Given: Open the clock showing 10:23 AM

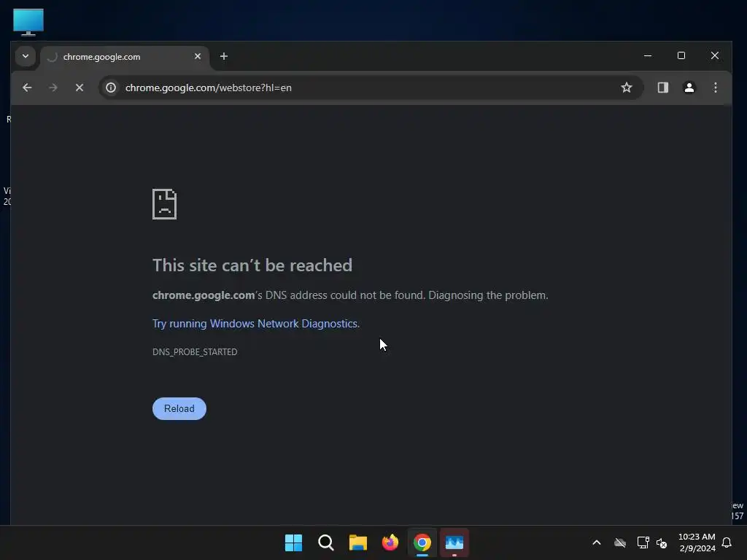Looking at the screenshot, I should tap(697, 542).
